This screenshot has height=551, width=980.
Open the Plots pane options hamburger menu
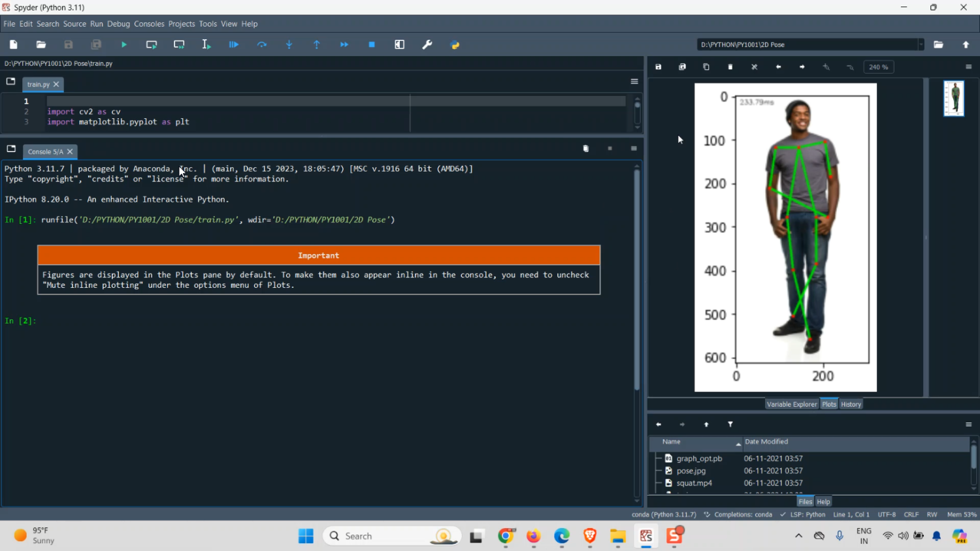pos(968,67)
